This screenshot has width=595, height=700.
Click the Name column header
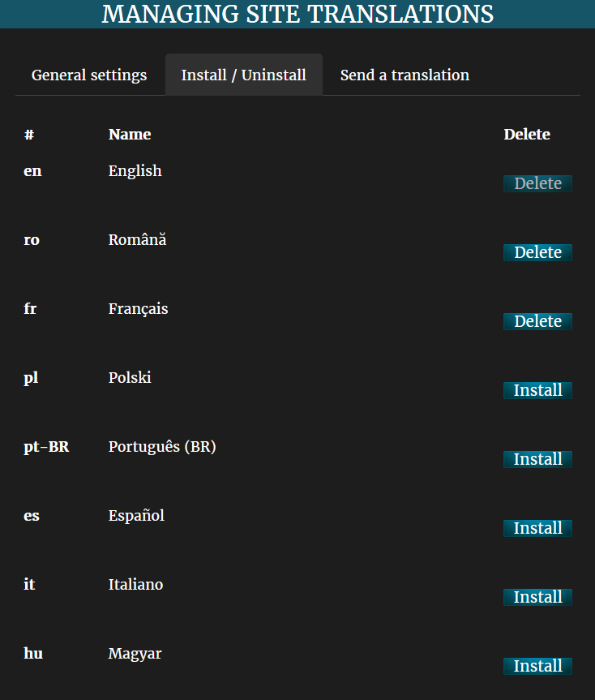point(130,135)
